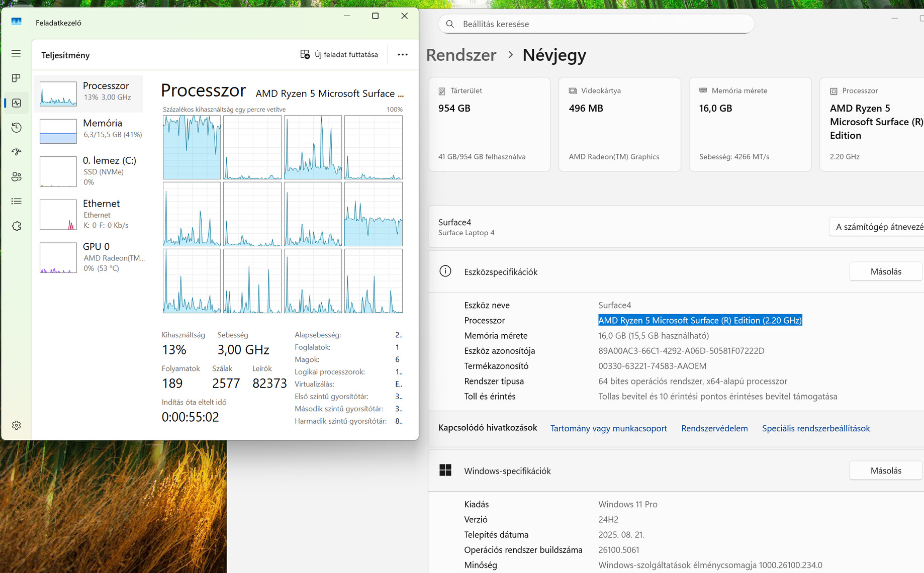Minimize the Feladatkezelő window
The height and width of the screenshot is (573, 924).
(347, 16)
